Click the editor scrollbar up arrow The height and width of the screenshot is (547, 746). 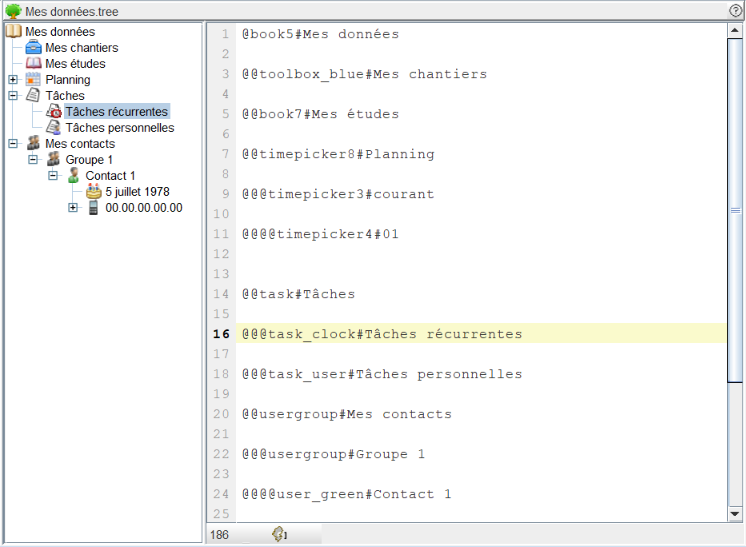(x=735, y=31)
